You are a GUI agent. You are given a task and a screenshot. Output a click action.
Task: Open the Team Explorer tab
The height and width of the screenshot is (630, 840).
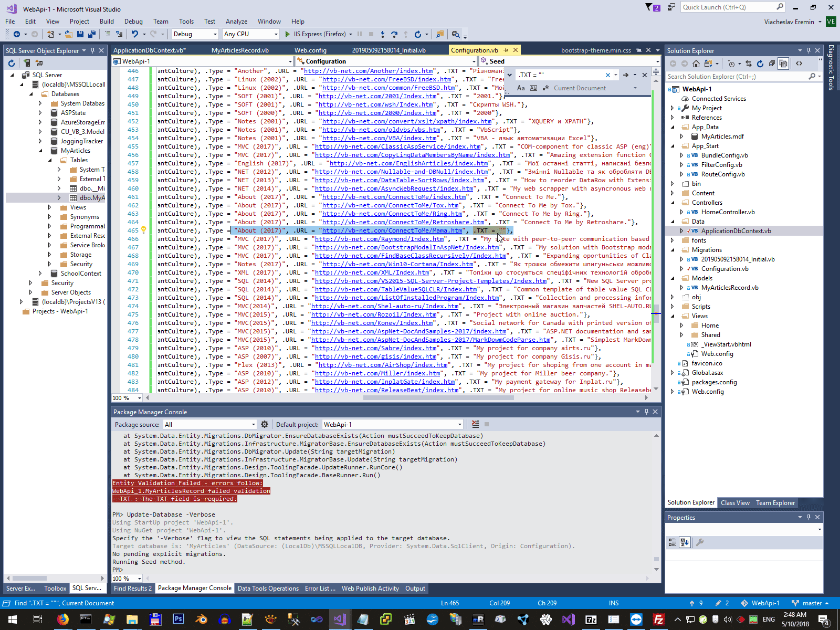pyautogui.click(x=775, y=503)
